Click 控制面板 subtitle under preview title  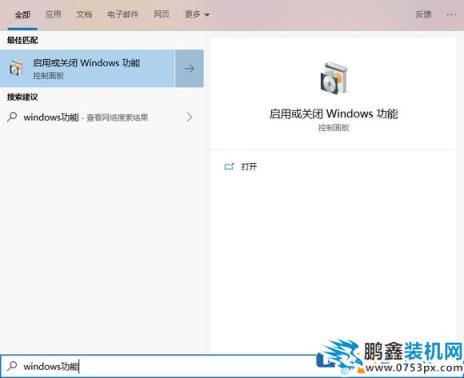click(x=334, y=128)
